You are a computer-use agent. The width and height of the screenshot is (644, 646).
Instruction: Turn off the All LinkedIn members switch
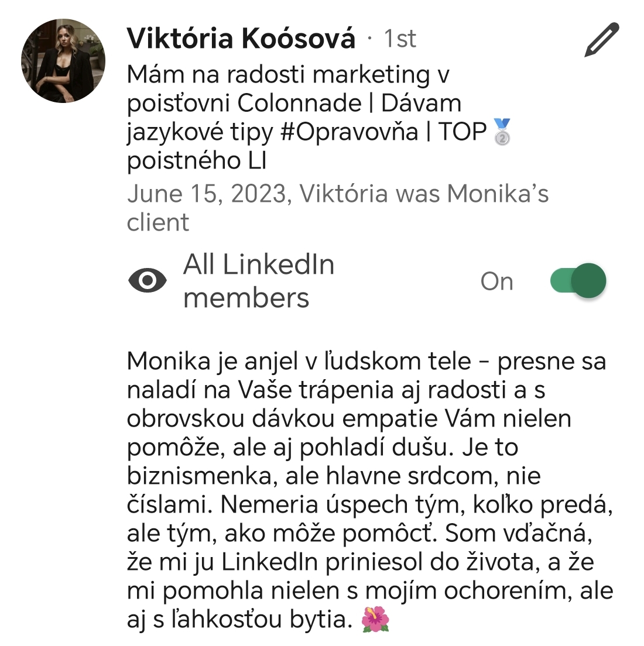pos(578,280)
